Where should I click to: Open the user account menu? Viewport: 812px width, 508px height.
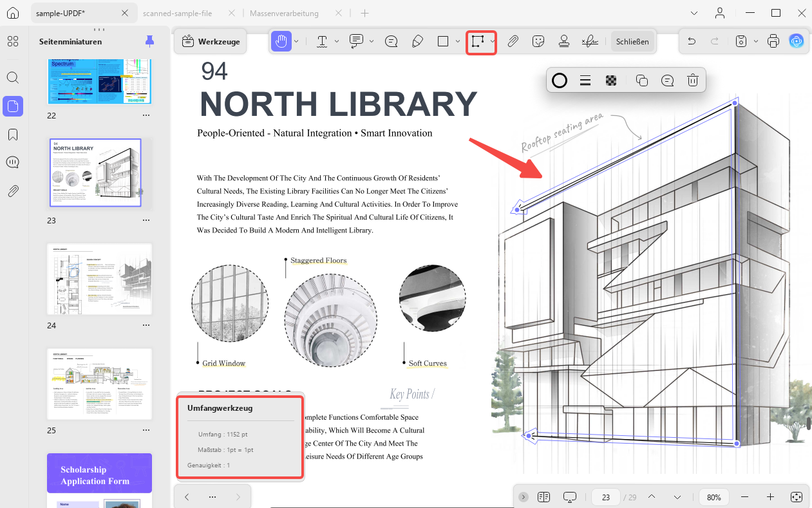click(720, 13)
